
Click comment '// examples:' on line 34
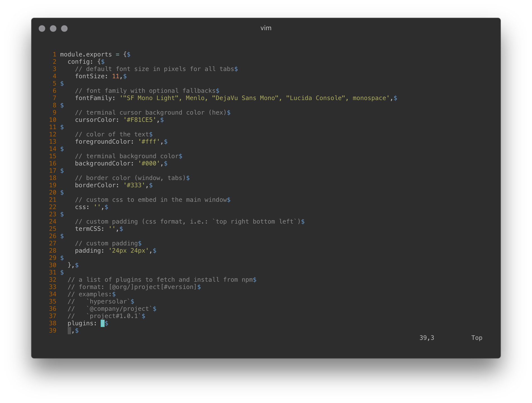90,294
